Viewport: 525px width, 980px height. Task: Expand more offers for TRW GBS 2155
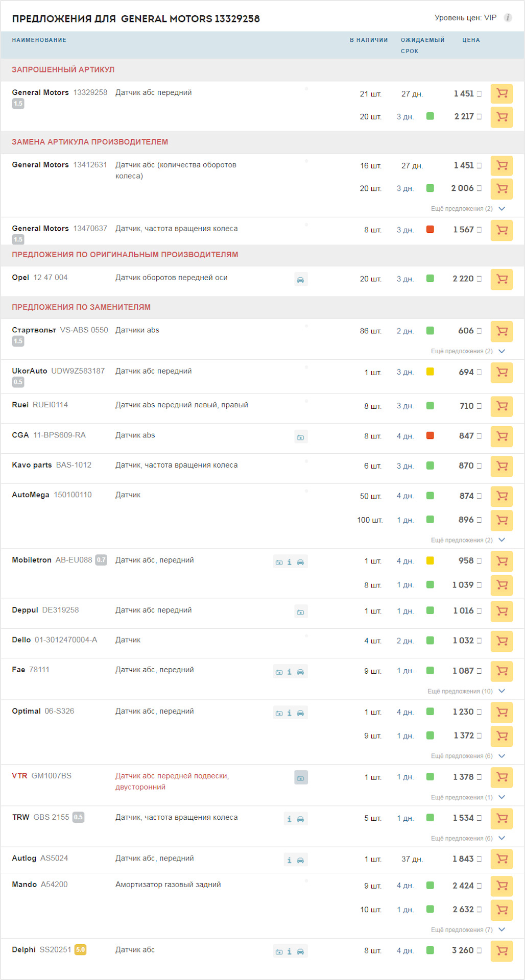click(x=468, y=838)
